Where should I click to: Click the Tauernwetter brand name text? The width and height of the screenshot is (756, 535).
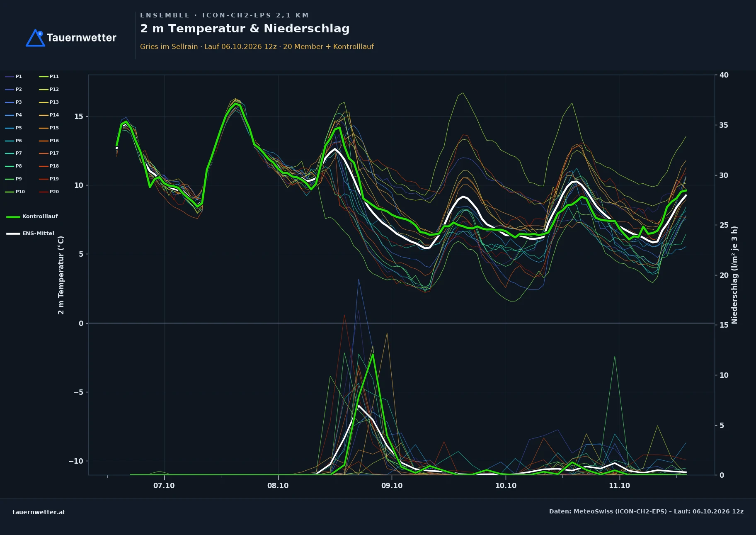pyautogui.click(x=81, y=38)
